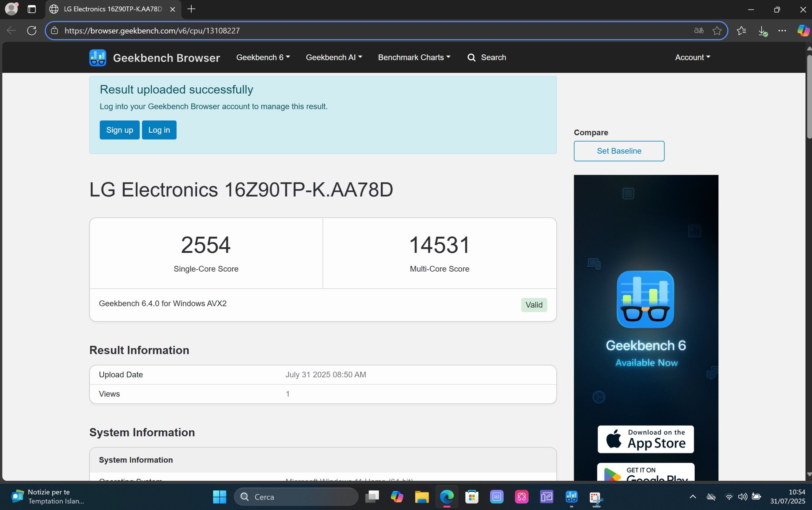Click the Set Baseline button
Image resolution: width=812 pixels, height=510 pixels.
(619, 151)
